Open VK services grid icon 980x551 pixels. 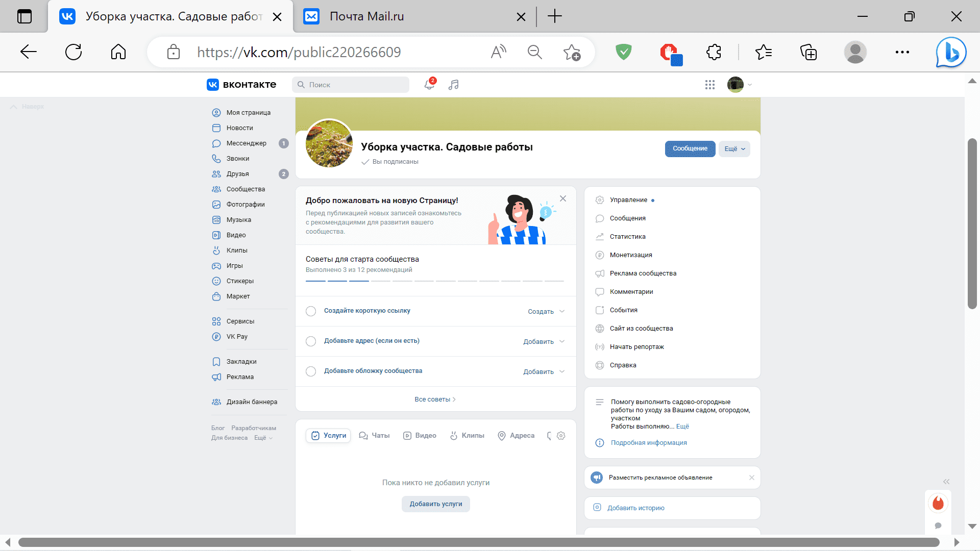[x=709, y=85]
